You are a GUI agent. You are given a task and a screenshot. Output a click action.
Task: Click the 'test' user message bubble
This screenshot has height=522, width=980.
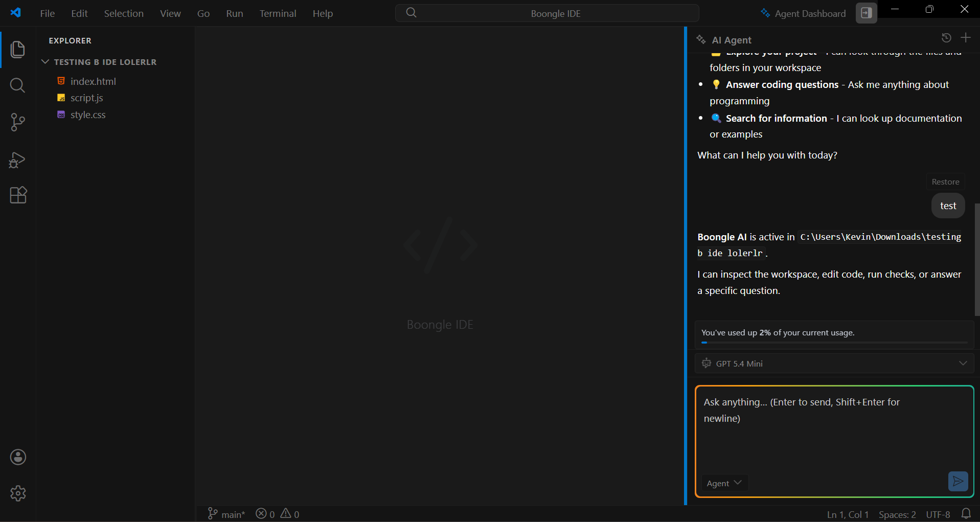tap(948, 206)
